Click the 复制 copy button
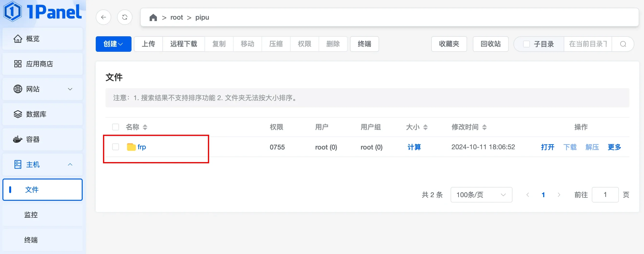Image resolution: width=644 pixels, height=254 pixels. point(219,44)
